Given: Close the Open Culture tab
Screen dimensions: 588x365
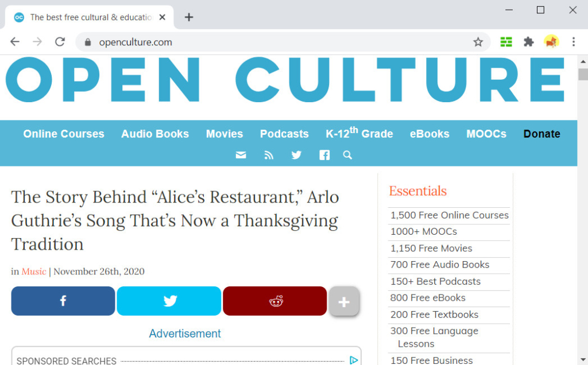Looking at the screenshot, I should [x=162, y=17].
